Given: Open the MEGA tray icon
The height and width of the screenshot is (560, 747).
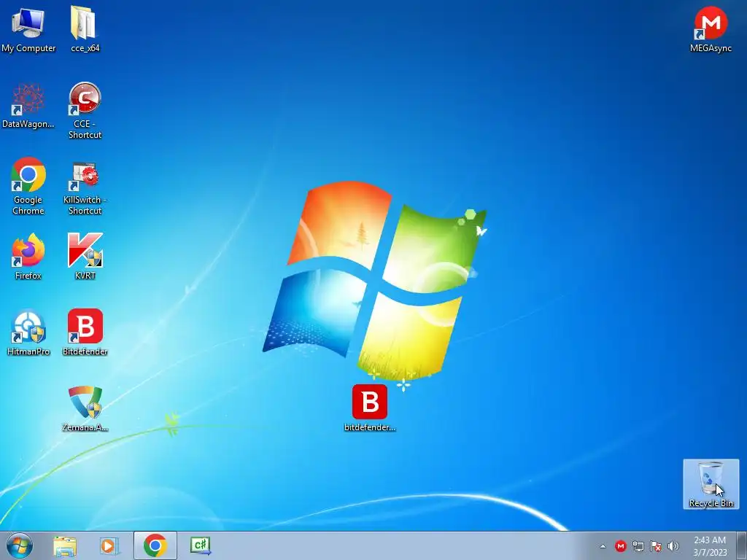Looking at the screenshot, I should tap(620, 546).
